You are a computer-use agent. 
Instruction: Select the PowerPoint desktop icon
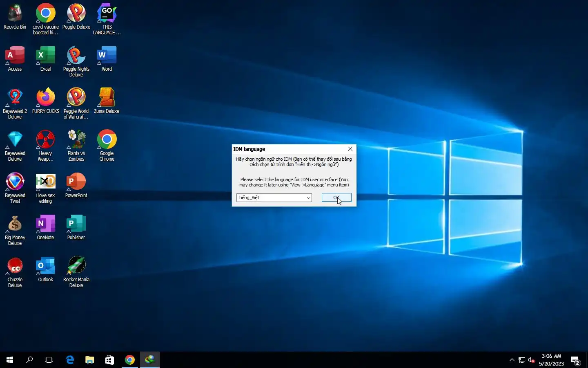click(x=76, y=185)
